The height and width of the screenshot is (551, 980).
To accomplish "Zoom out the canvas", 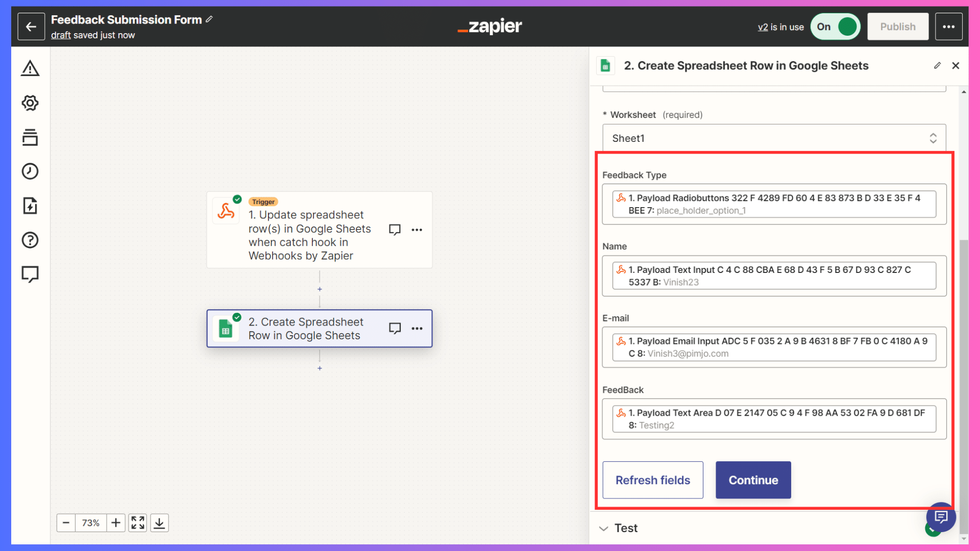I will pyautogui.click(x=66, y=523).
